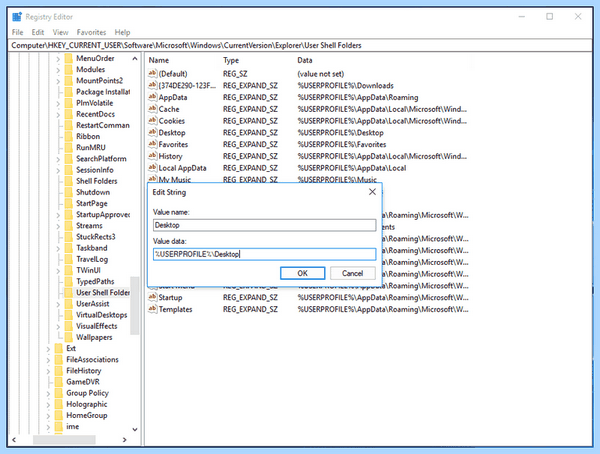Click the RunMRU folder icon

tap(68, 147)
